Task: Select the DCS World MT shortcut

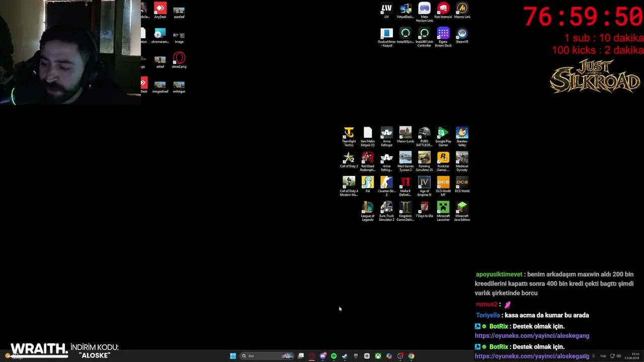Action: (443, 187)
